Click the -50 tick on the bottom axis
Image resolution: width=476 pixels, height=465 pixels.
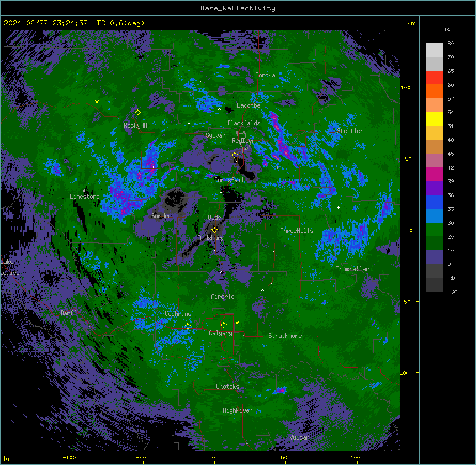(x=141, y=457)
